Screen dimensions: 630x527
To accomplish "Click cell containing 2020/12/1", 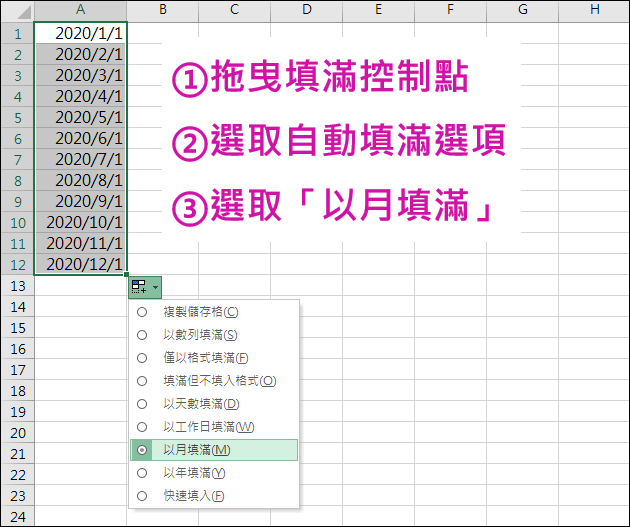I will coord(81,264).
